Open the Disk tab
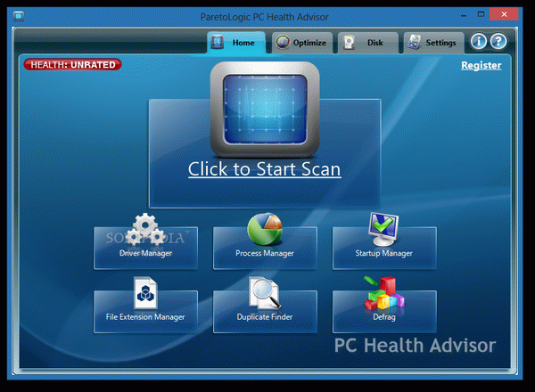 367,43
